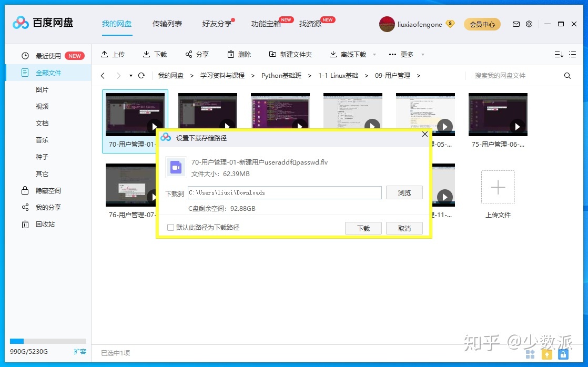Go forward with the right arrow

(x=118, y=75)
